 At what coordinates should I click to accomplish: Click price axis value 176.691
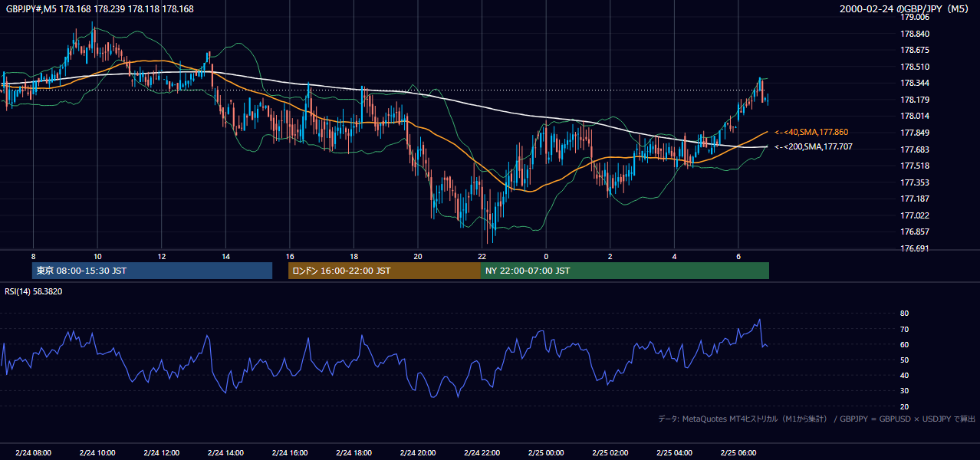915,248
